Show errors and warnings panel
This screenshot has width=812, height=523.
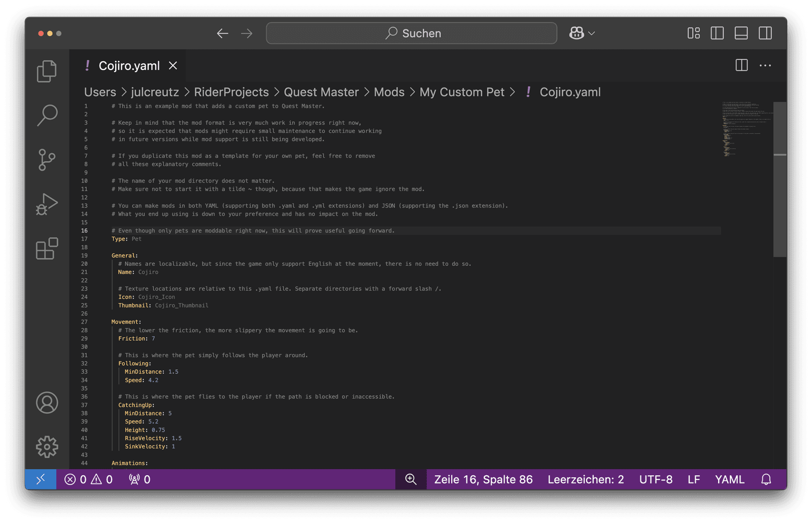click(88, 479)
